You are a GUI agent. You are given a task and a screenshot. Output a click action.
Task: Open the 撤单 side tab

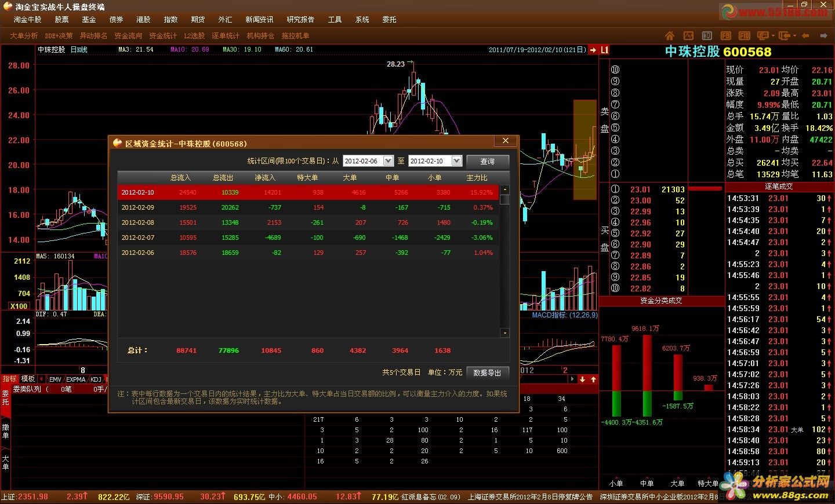point(5,432)
